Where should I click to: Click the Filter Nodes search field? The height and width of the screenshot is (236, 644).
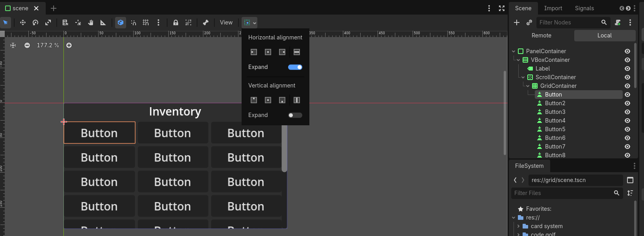pyautogui.click(x=568, y=22)
